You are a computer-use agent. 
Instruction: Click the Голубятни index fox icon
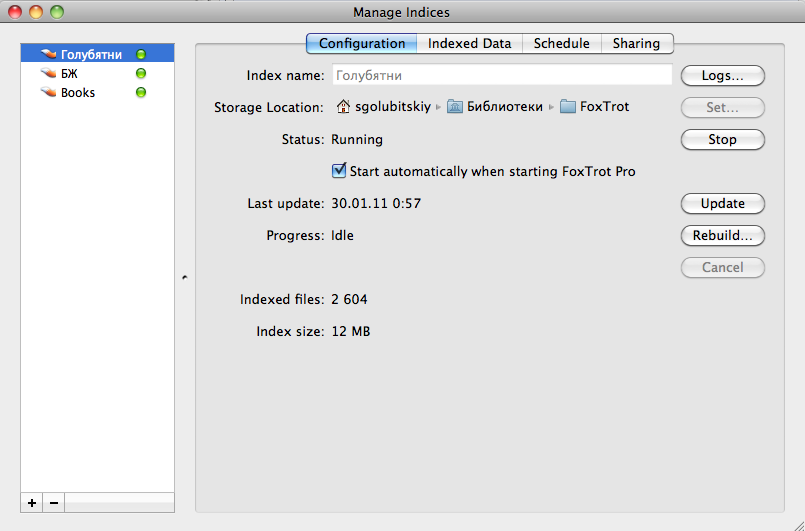pos(48,55)
